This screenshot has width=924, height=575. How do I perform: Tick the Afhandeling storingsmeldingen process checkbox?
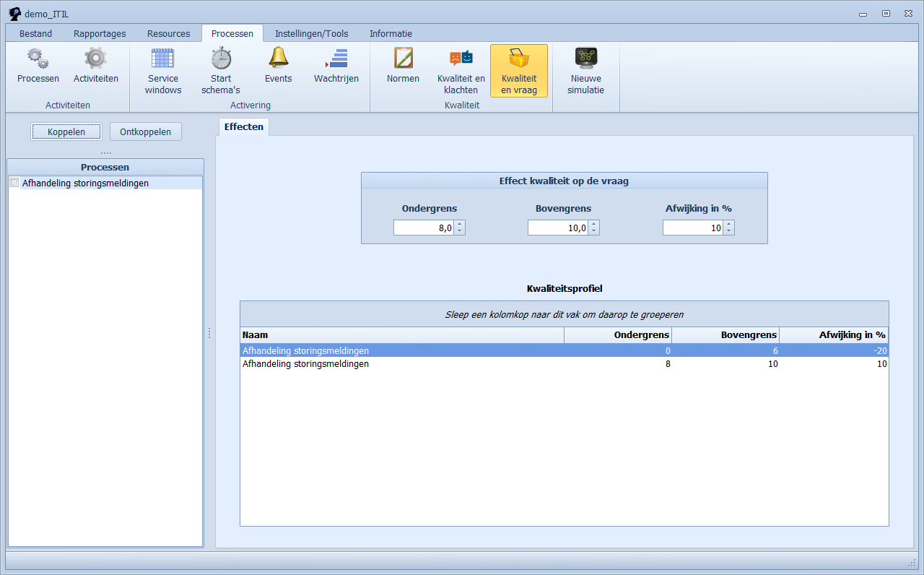14,183
